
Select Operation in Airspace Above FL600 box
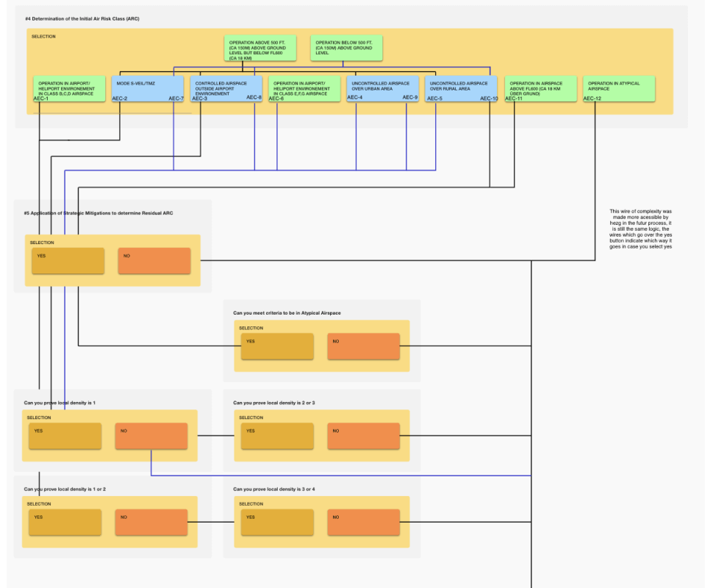pyautogui.click(x=541, y=89)
